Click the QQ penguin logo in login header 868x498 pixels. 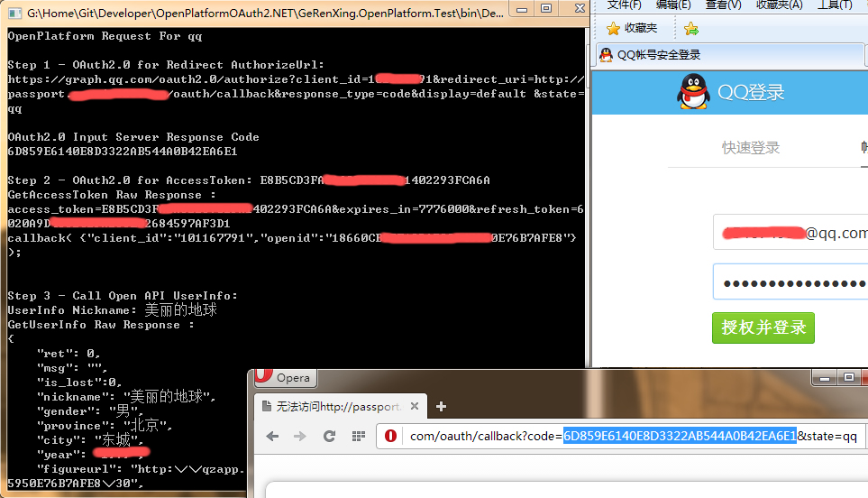(693, 91)
